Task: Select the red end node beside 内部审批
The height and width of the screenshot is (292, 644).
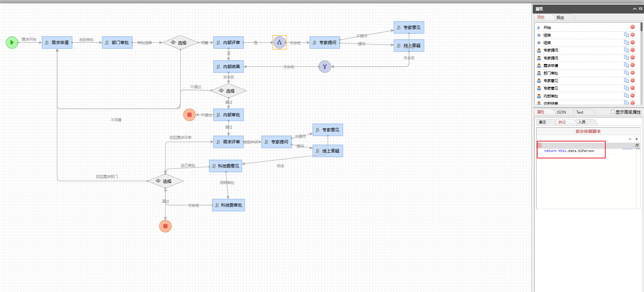Action: (189, 115)
